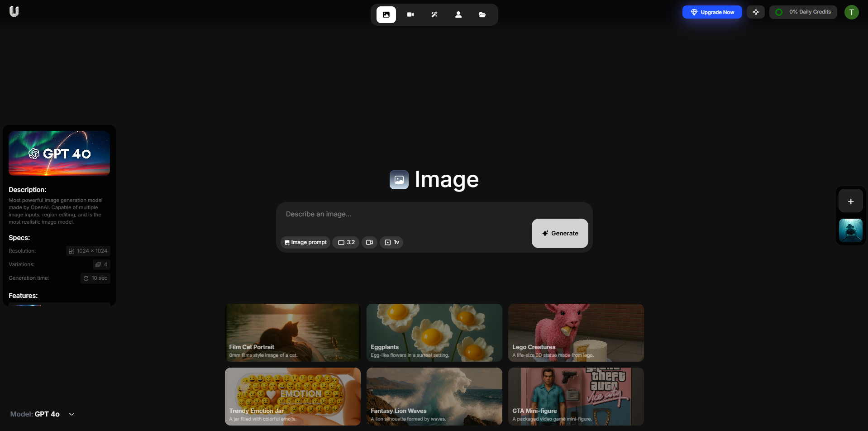Click the Image heading icon
868x431 pixels.
coord(399,180)
